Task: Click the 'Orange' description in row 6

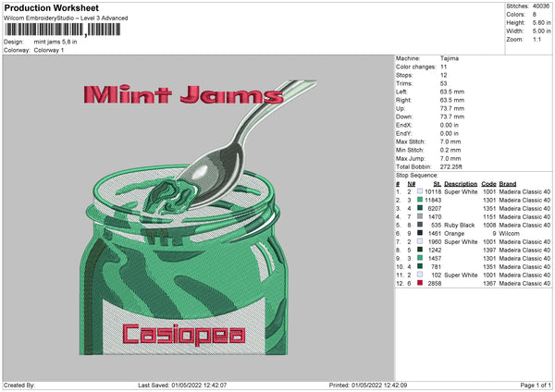Action: 454,234
